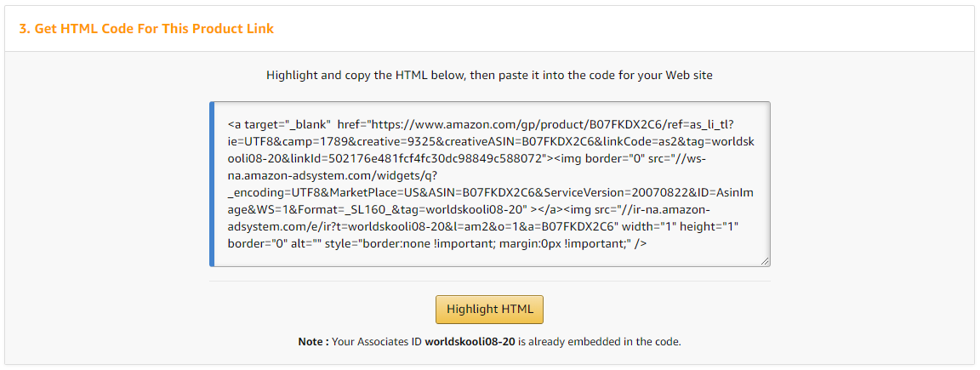Viewport: 980px width, 370px height.
Task: Click the '_encoding=UTF8&MarketPlace=US' code line
Action: click(x=321, y=194)
